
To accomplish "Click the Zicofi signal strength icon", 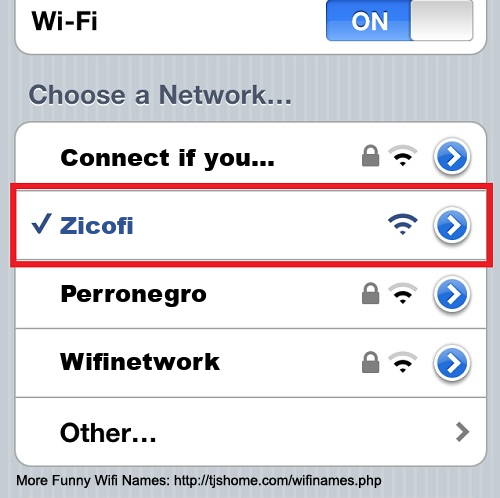I will (403, 224).
